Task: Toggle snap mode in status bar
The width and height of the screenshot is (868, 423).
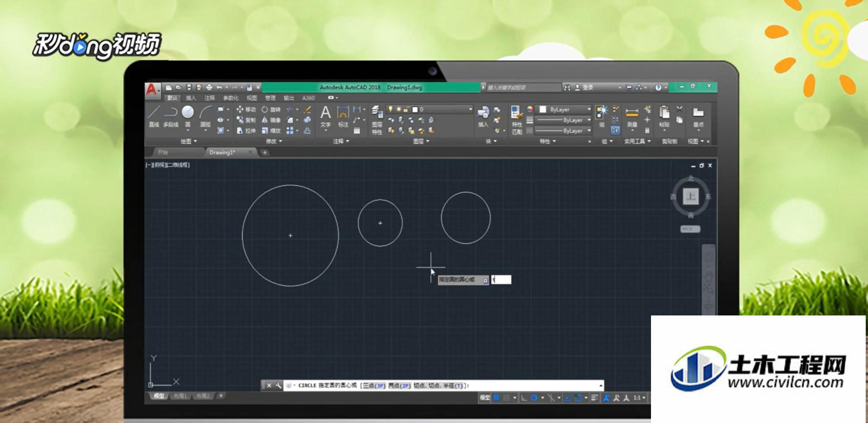Action: [x=506, y=398]
